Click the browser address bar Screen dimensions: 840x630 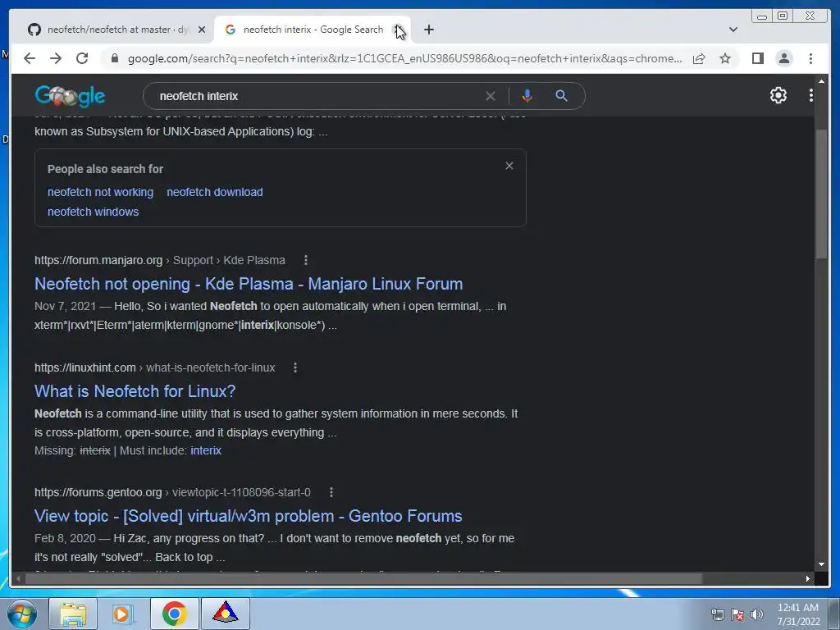point(404,58)
